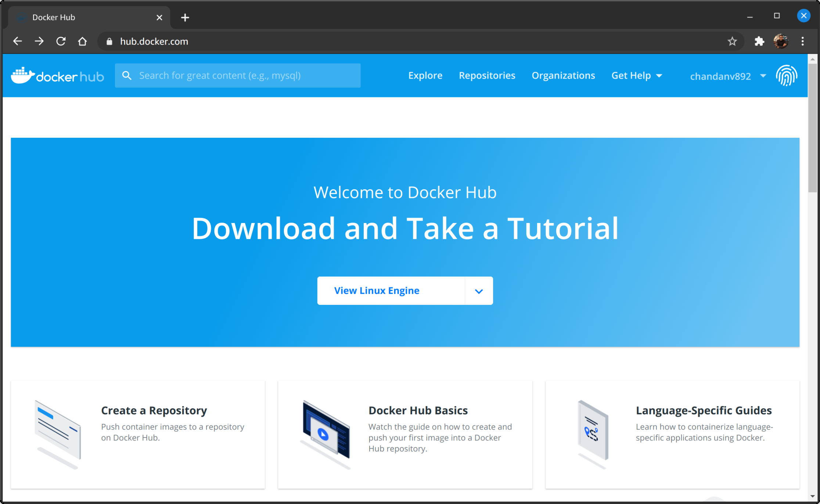The height and width of the screenshot is (504, 820).
Task: Select the Explore navigation item
Action: (425, 75)
